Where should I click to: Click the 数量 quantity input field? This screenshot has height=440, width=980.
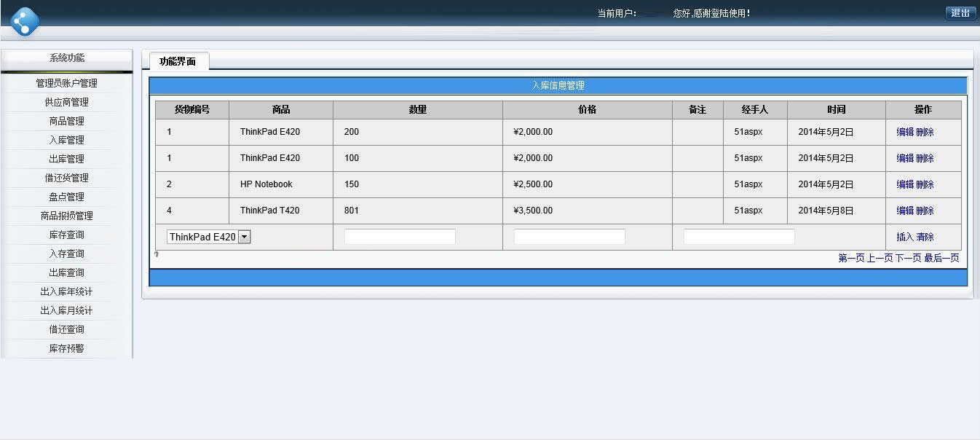400,237
